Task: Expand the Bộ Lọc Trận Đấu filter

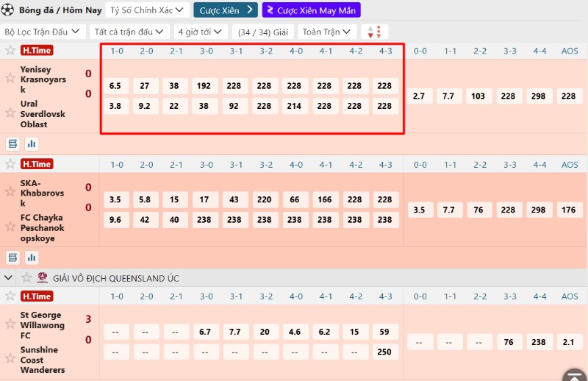Action: (43, 32)
